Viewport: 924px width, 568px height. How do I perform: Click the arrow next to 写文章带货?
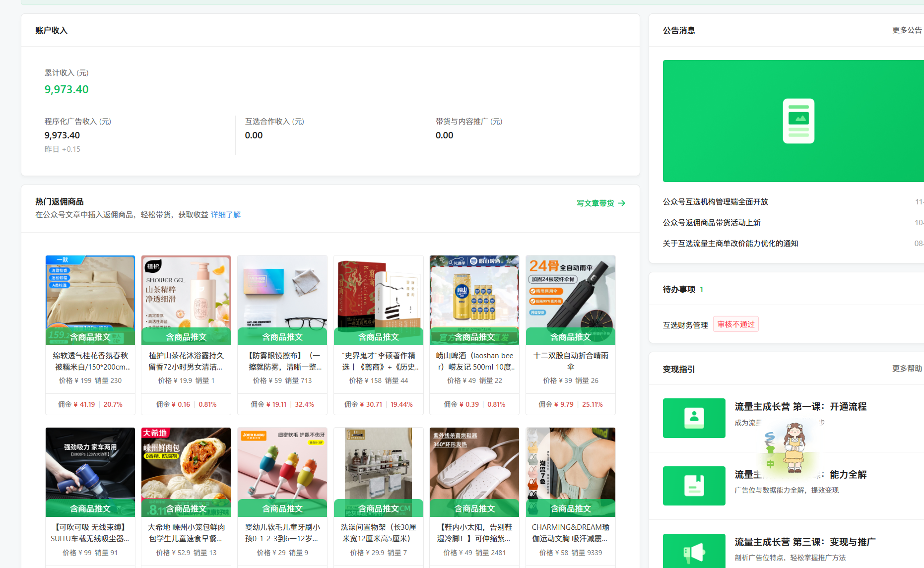tap(622, 203)
